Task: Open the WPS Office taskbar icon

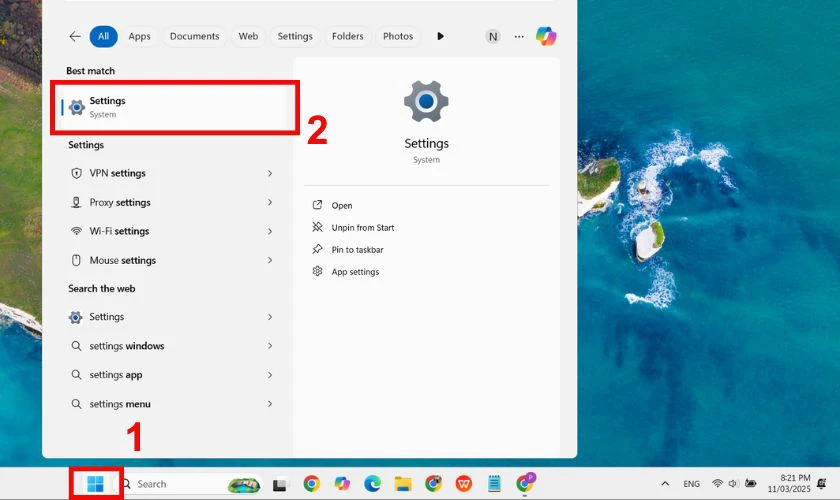Action: [464, 484]
